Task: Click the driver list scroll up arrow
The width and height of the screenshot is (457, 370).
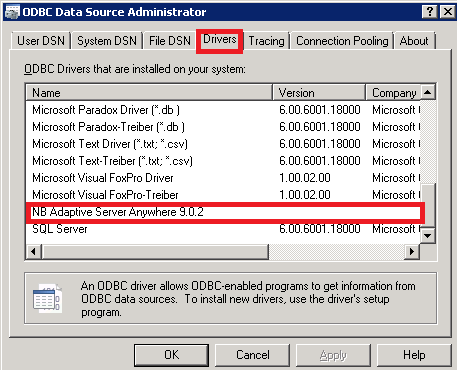Action: pos(428,92)
